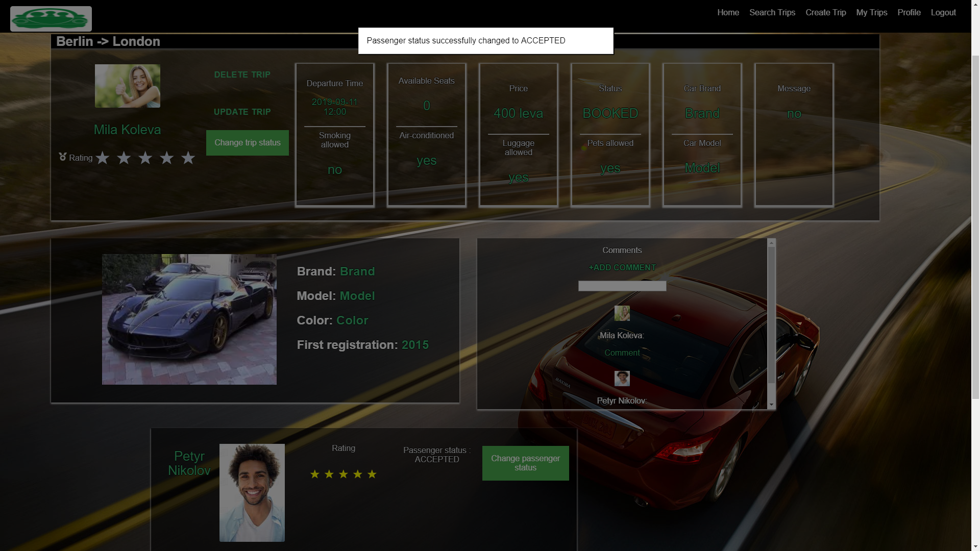
Task: Log out via Logout link
Action: [943, 12]
